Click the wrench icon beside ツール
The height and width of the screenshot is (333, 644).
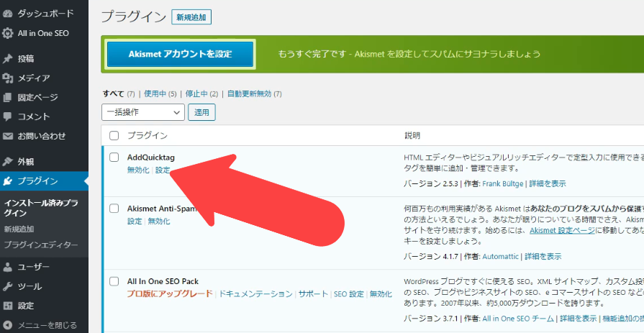click(7, 286)
